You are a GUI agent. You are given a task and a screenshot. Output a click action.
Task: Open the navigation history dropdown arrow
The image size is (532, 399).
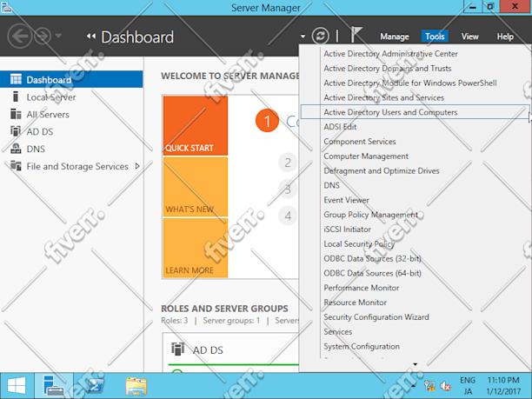point(58,36)
